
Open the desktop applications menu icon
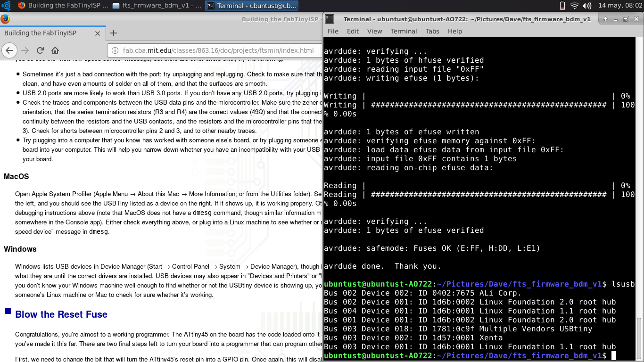point(6,6)
